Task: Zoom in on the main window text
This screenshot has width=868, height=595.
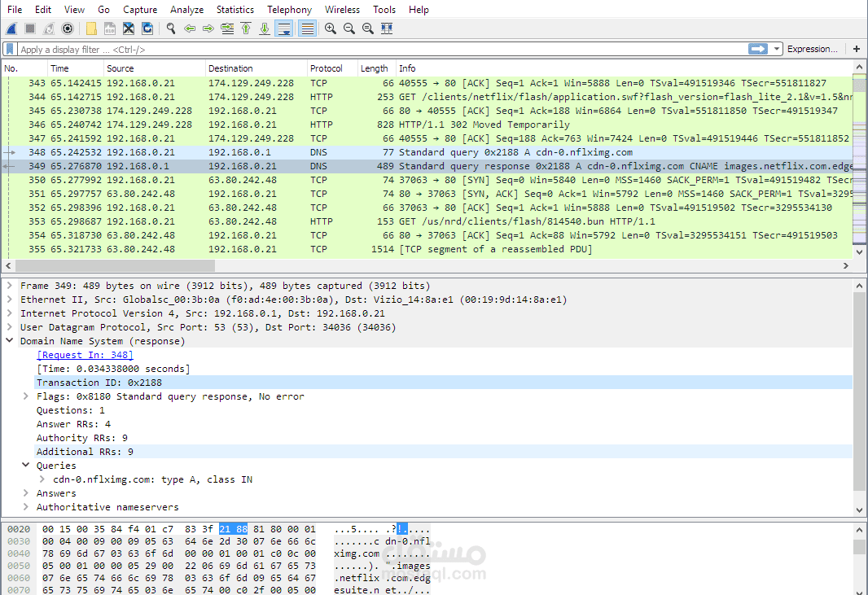Action: pos(331,28)
